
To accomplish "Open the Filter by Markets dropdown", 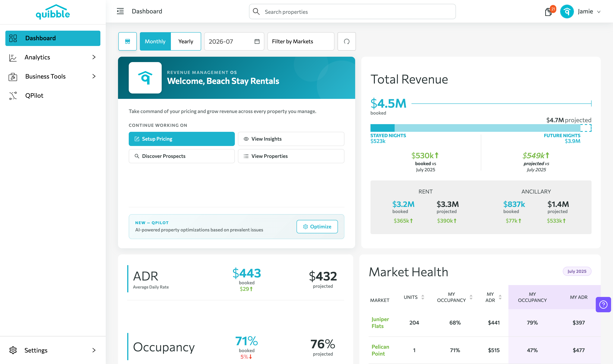I will tap(301, 41).
